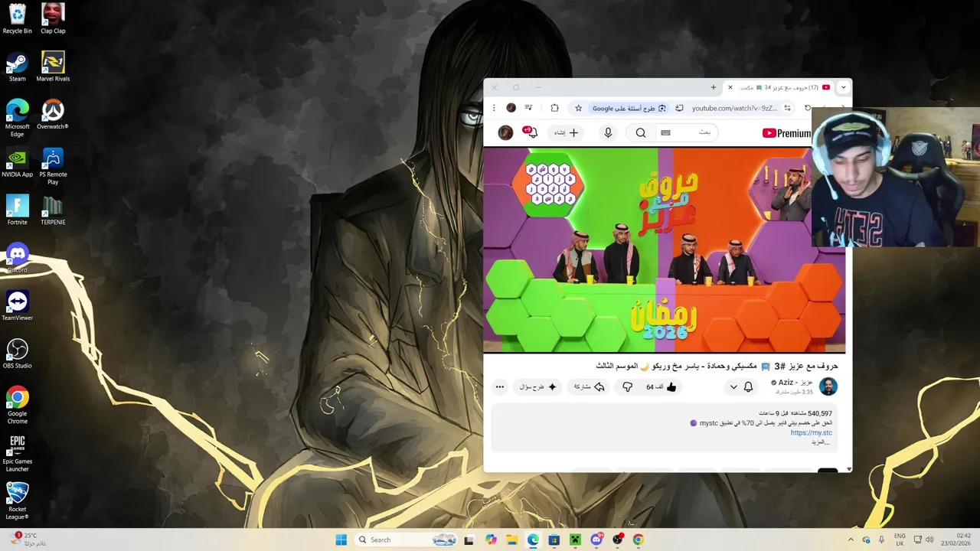Click the طرح سؤال ask button
980x551 pixels.
(x=537, y=387)
